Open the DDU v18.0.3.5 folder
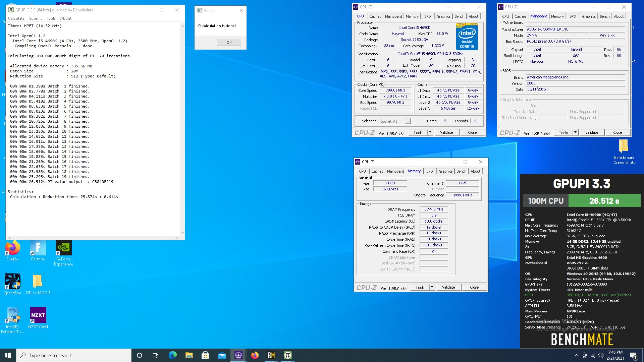644x362 pixels. [38, 284]
